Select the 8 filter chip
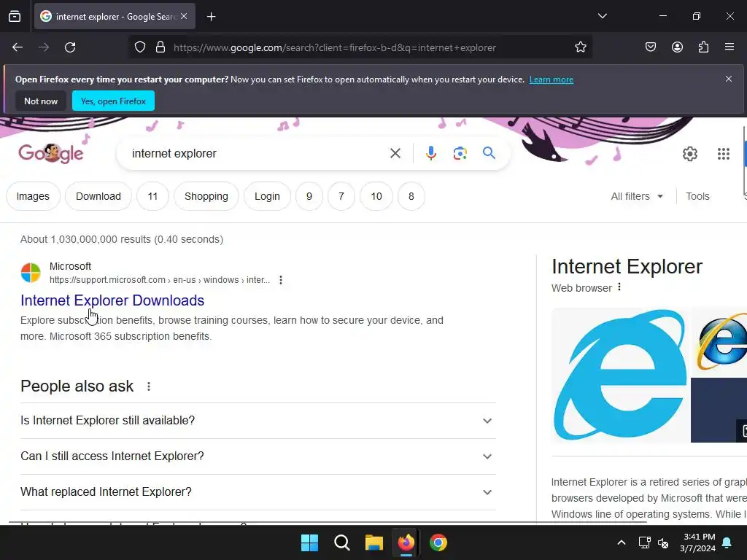This screenshot has height=560, width=747. (x=411, y=196)
